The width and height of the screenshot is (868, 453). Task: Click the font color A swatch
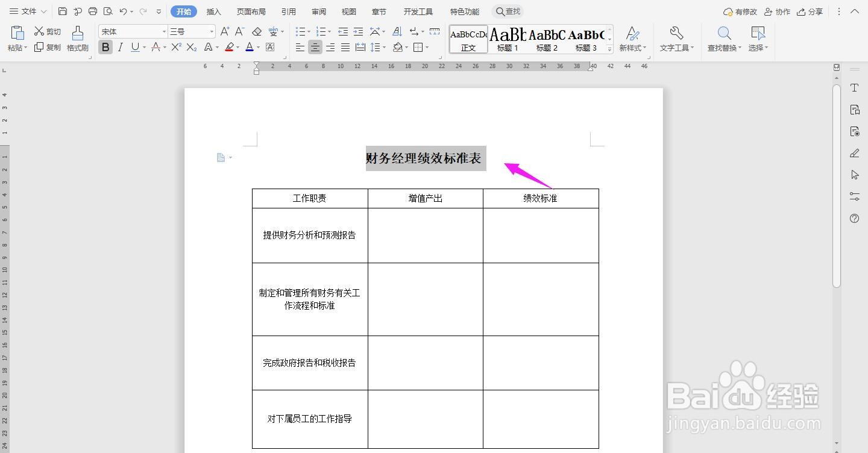[249, 47]
